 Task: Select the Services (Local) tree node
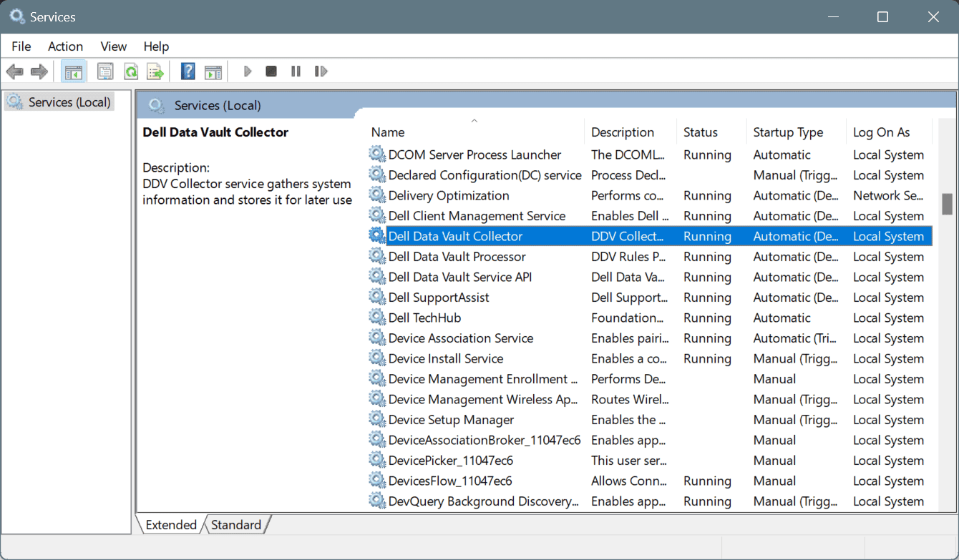coord(59,102)
